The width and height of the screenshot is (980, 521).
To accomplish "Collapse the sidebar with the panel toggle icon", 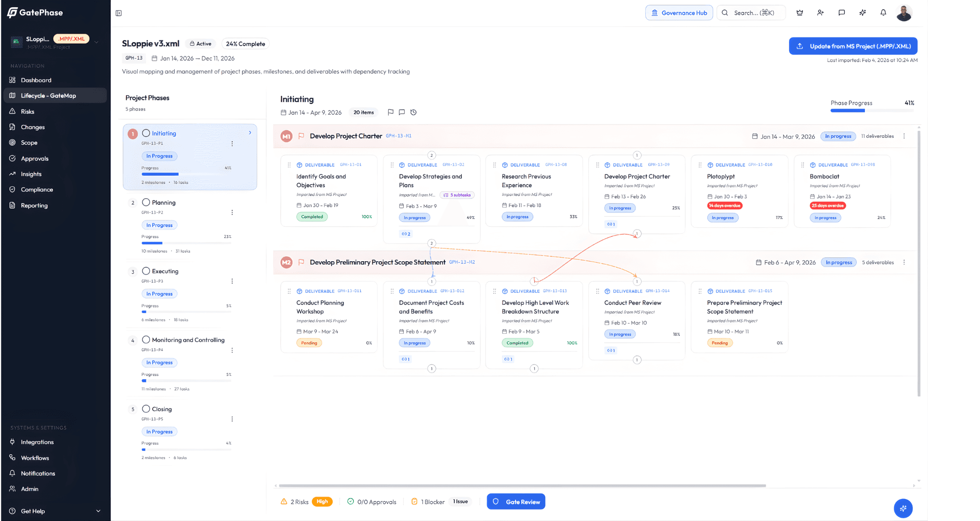I will pyautogui.click(x=119, y=13).
